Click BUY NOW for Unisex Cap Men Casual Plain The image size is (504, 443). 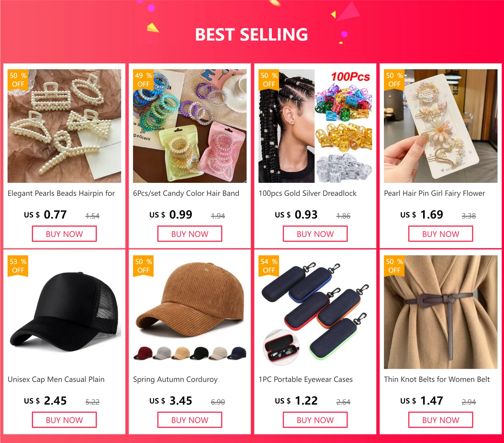click(64, 420)
